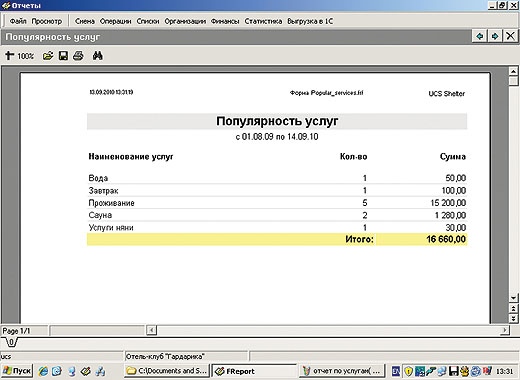The image size is (520, 380).
Task: Click the system clock showing 13:31
Action: pyautogui.click(x=505, y=371)
